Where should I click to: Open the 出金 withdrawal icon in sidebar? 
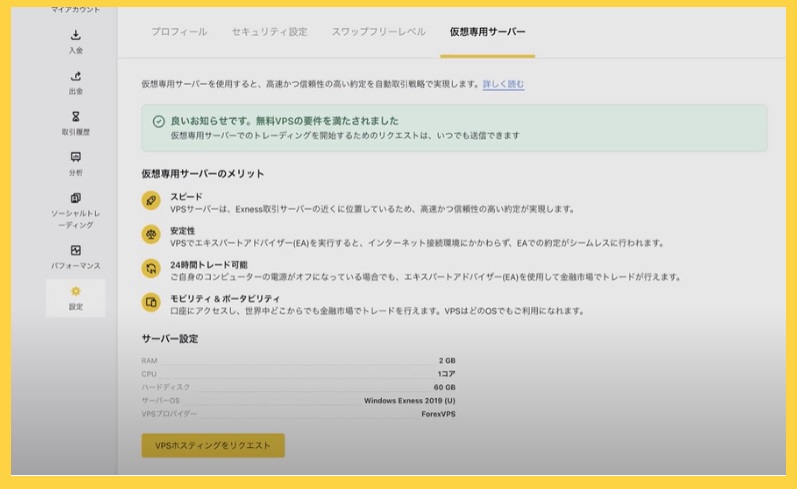[76, 76]
